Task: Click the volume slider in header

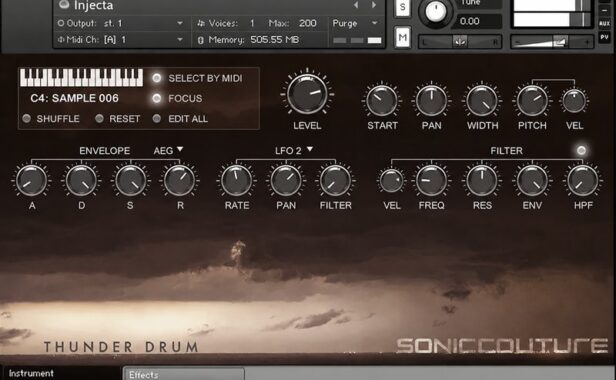Action: (x=551, y=41)
